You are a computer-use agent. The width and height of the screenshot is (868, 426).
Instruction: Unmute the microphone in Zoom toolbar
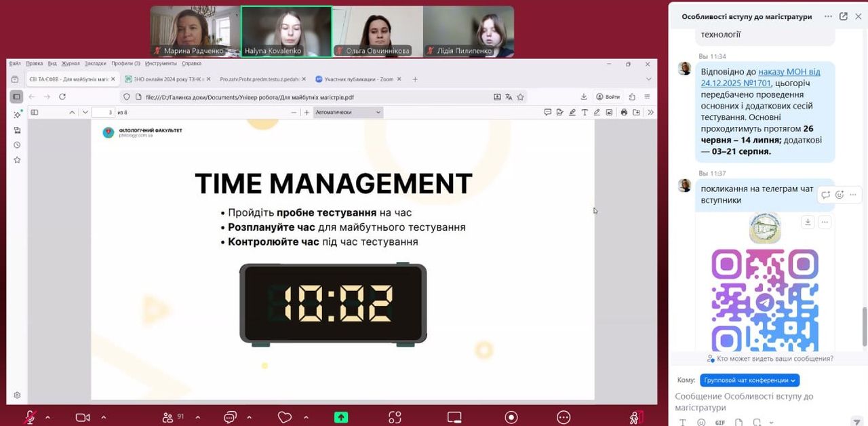click(30, 417)
